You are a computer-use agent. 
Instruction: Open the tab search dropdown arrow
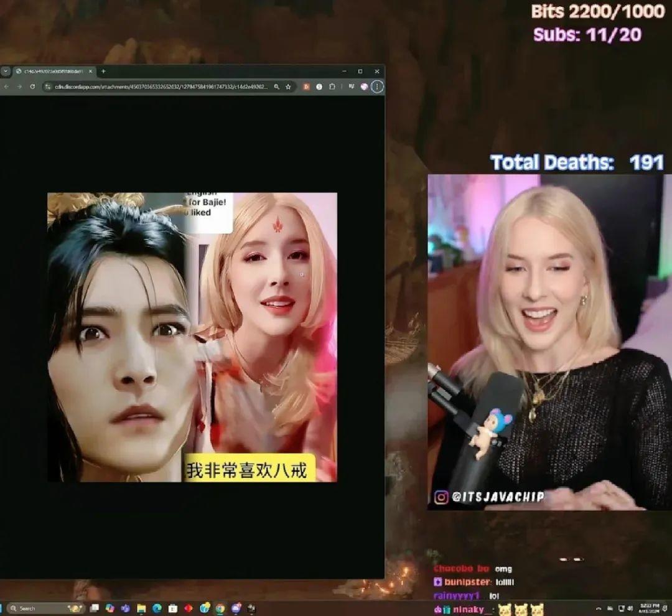click(5, 72)
